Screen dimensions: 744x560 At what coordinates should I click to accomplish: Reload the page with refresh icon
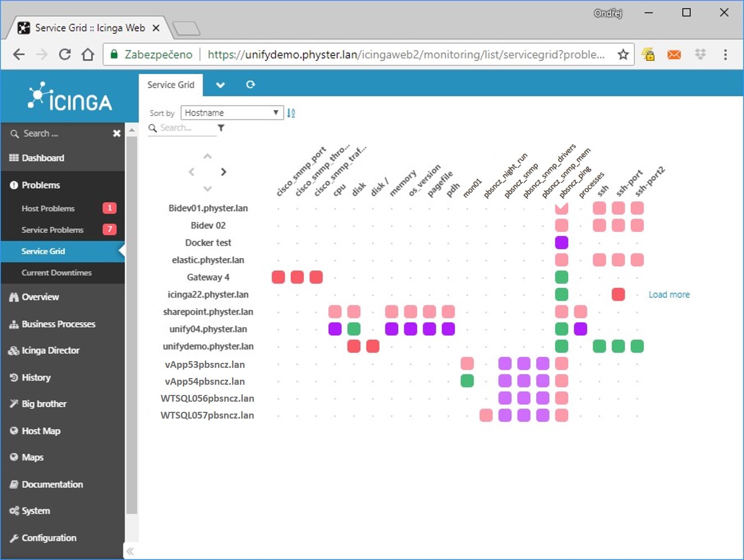click(65, 55)
